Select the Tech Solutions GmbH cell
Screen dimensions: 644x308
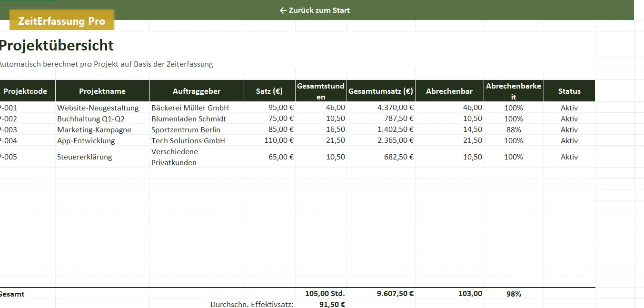click(x=197, y=140)
